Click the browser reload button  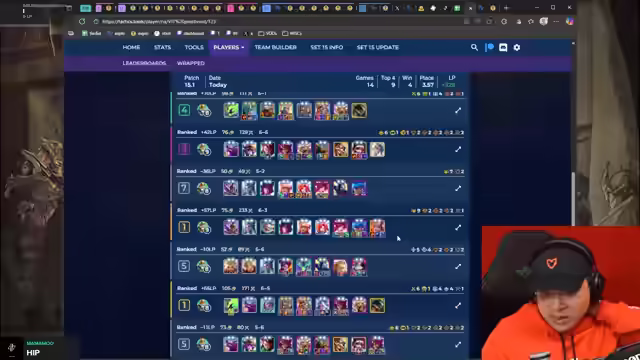click(x=82, y=21)
